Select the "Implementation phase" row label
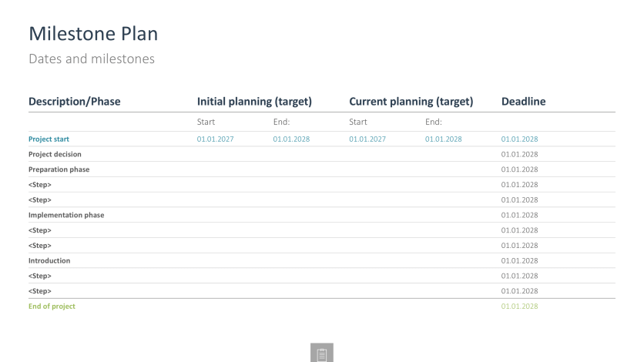This screenshot has height=362, width=644. [x=66, y=215]
